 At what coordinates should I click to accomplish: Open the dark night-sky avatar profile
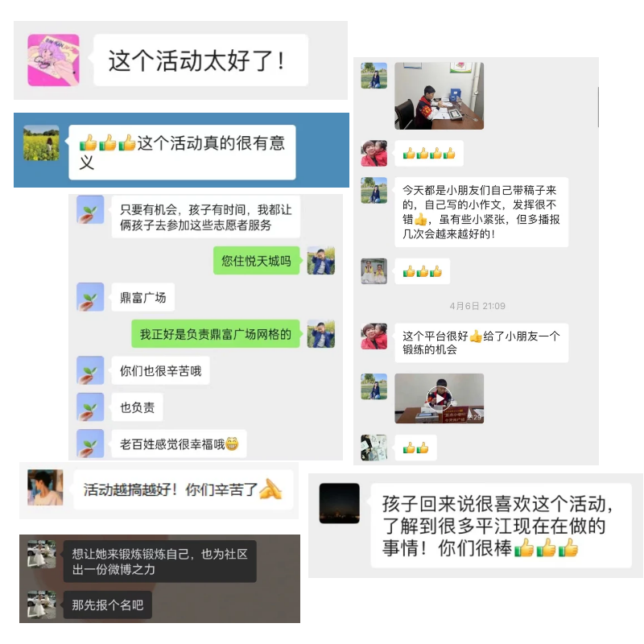(x=339, y=503)
